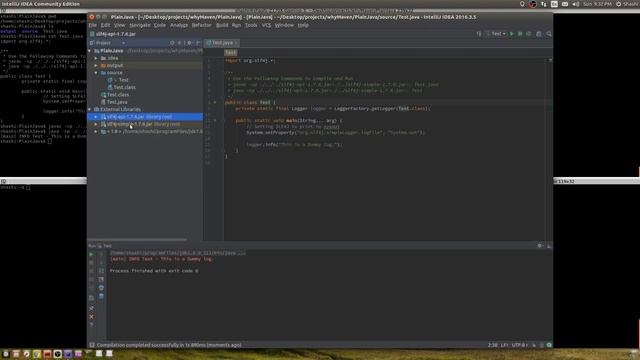Screen dimensions: 640x360
Task: Click the Help question mark in Run panel
Action: pos(91,325)
